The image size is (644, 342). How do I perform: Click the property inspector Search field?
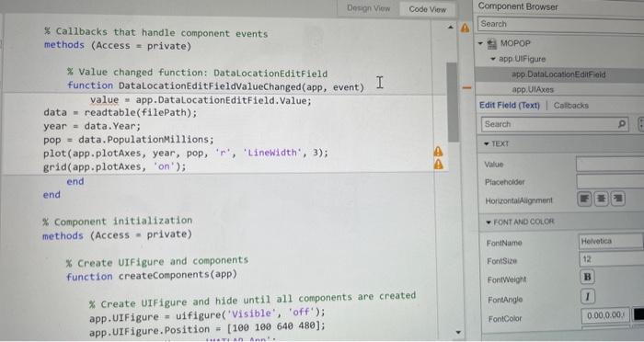(x=555, y=124)
